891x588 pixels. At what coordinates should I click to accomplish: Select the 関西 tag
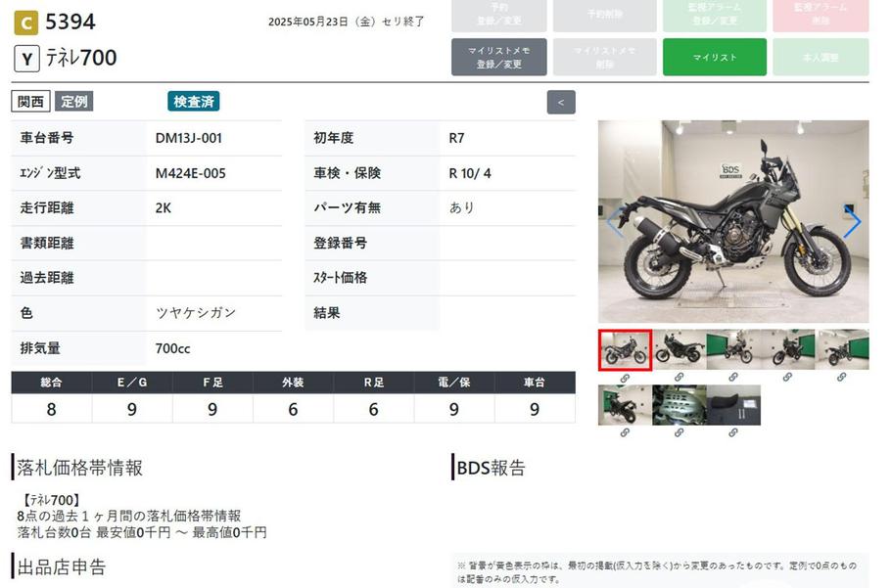[x=30, y=102]
